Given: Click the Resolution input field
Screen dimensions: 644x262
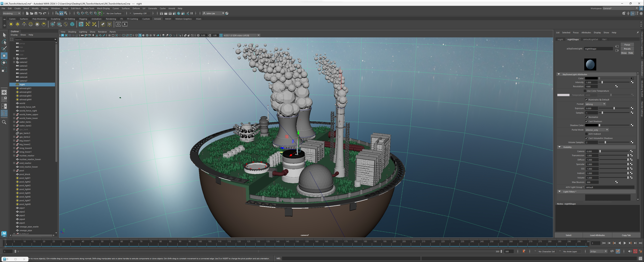Looking at the screenshot, I should click(x=591, y=86).
